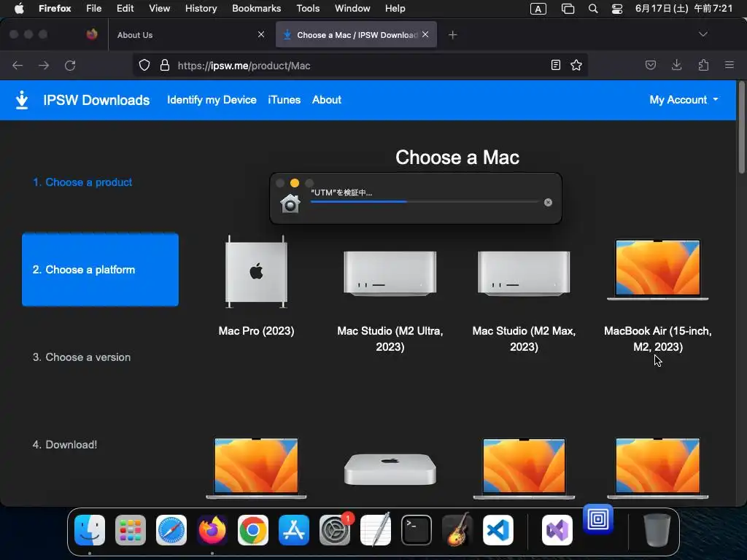This screenshot has height=560, width=747.
Task: Open Launchpad from the Dock
Action: point(131,530)
